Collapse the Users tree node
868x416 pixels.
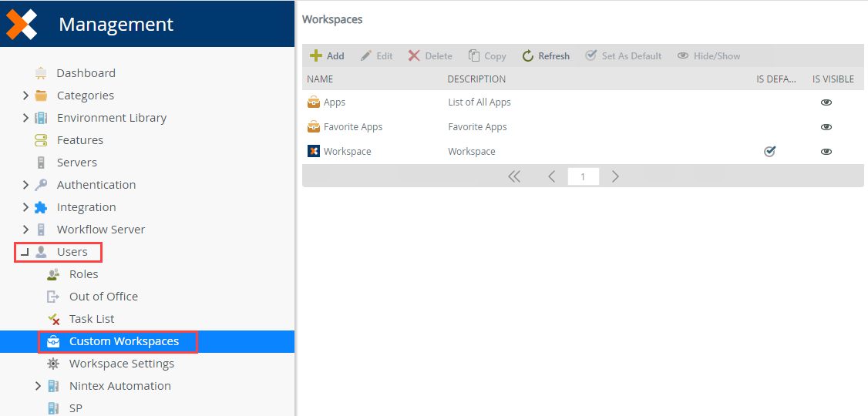pos(24,252)
